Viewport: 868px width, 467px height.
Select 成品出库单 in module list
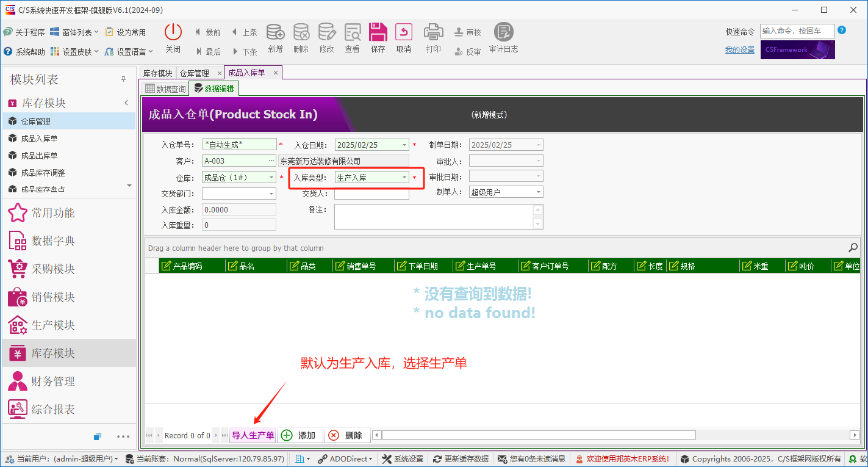[69, 156]
